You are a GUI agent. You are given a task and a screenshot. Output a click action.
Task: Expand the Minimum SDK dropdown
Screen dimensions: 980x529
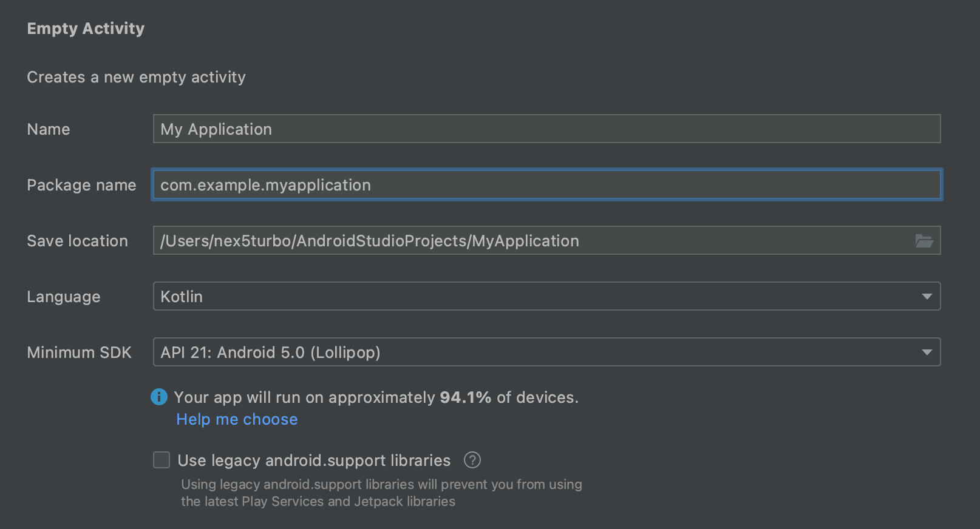pyautogui.click(x=546, y=352)
